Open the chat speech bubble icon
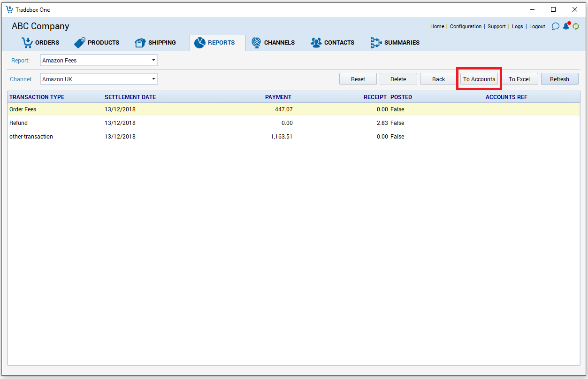Viewport: 588px width, 379px height. pos(555,26)
